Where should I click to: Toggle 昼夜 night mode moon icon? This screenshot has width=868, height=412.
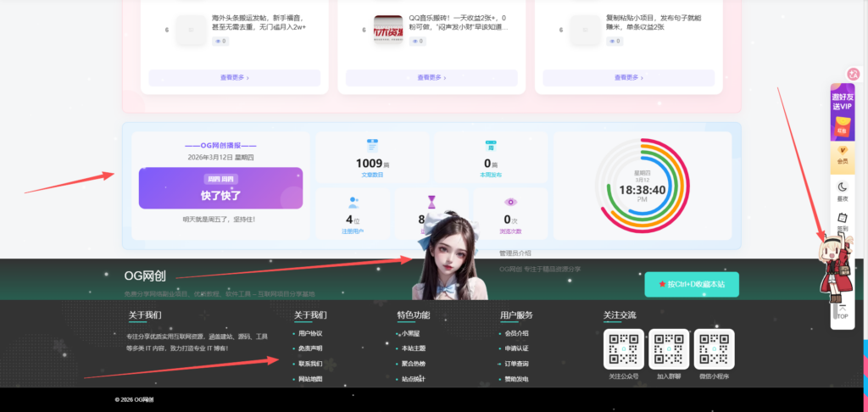pos(842,187)
